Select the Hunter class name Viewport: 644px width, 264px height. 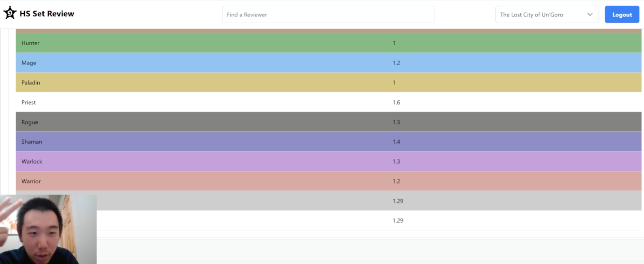pyautogui.click(x=31, y=43)
